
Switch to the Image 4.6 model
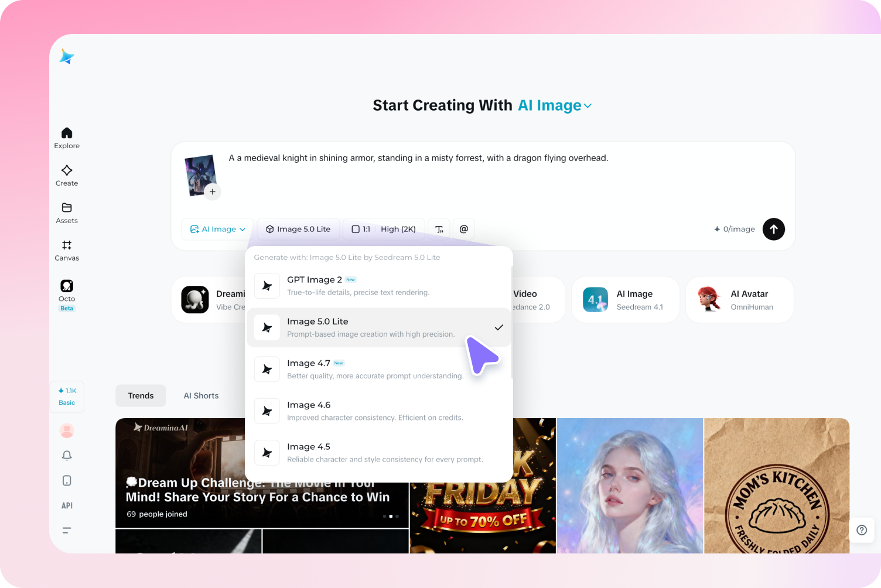(378, 411)
